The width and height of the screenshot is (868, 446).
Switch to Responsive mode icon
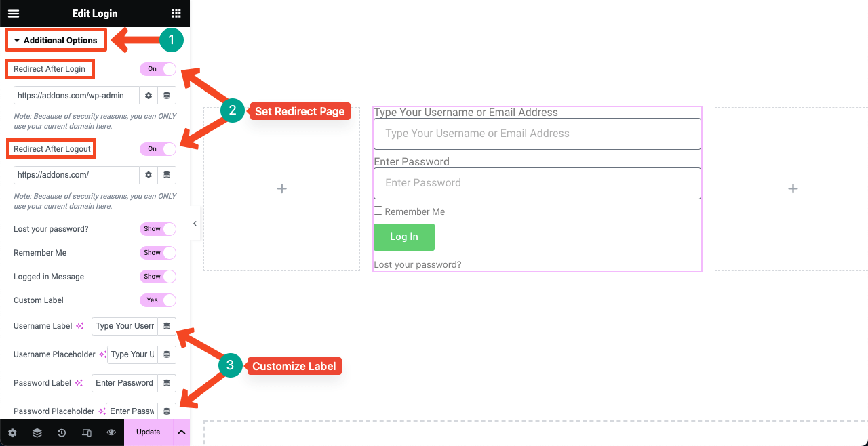[x=87, y=432]
